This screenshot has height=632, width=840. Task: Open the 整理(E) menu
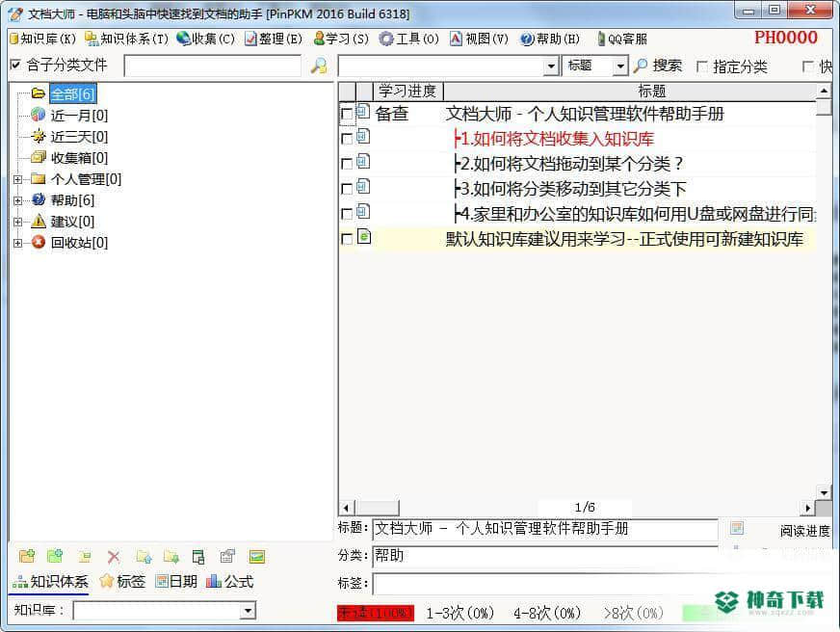pyautogui.click(x=274, y=39)
